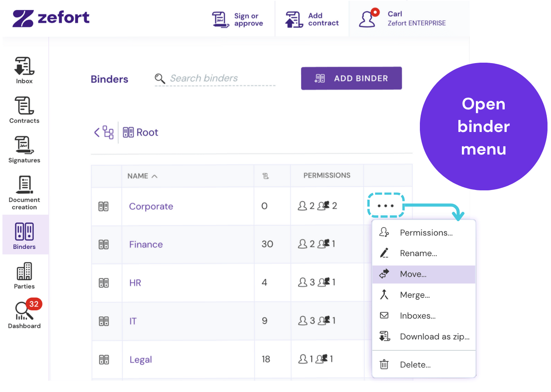Open the Corporate binder
The width and height of the screenshot is (551, 392).
pyautogui.click(x=151, y=206)
